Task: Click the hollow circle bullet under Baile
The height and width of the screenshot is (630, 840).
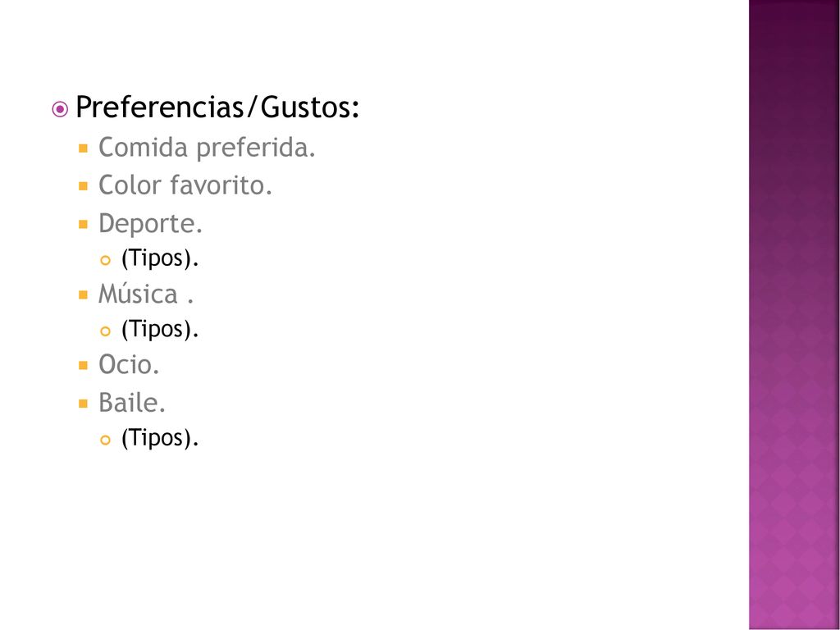Action: [106, 441]
